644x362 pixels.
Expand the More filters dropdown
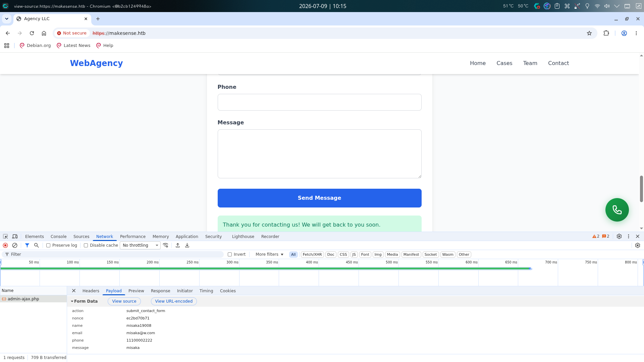(269, 254)
